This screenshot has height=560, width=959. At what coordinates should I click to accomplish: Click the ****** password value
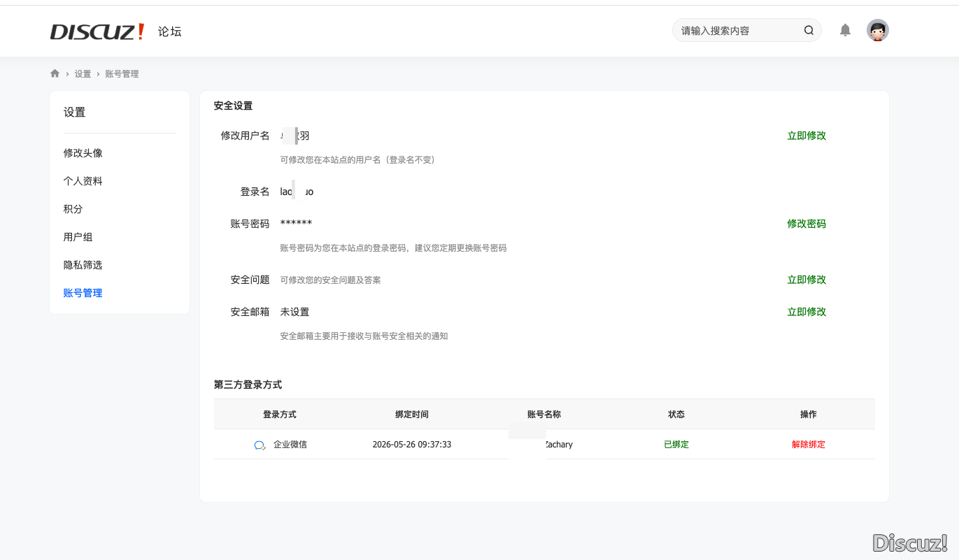tap(296, 224)
